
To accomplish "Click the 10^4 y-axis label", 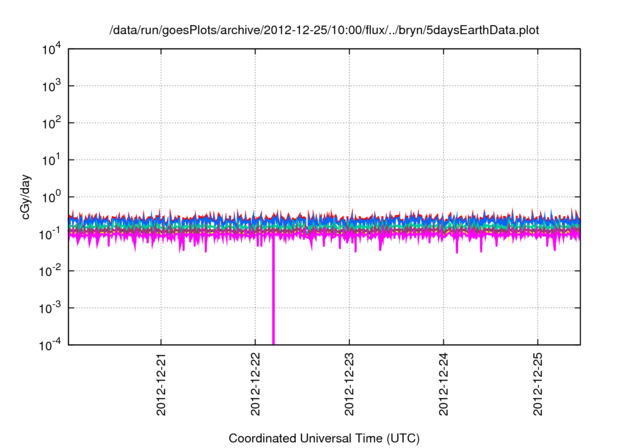I will pos(52,50).
